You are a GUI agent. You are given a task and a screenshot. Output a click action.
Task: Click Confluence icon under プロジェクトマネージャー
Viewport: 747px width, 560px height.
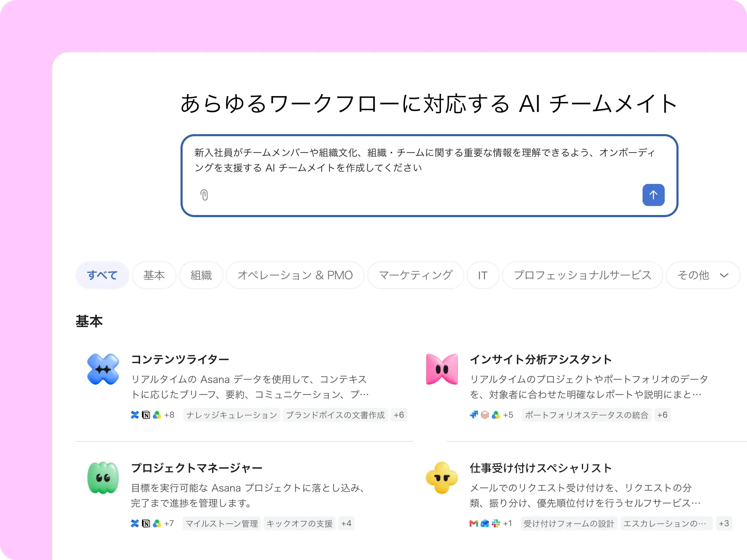point(135,523)
